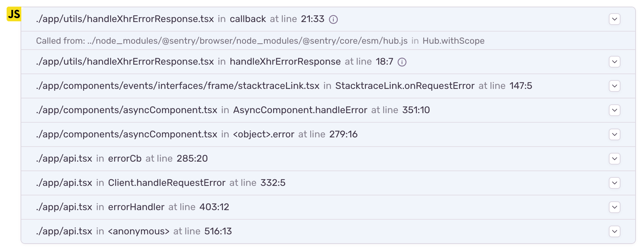Expand the StacktraceLink.onRequestError frame
644x252 pixels.
click(614, 86)
